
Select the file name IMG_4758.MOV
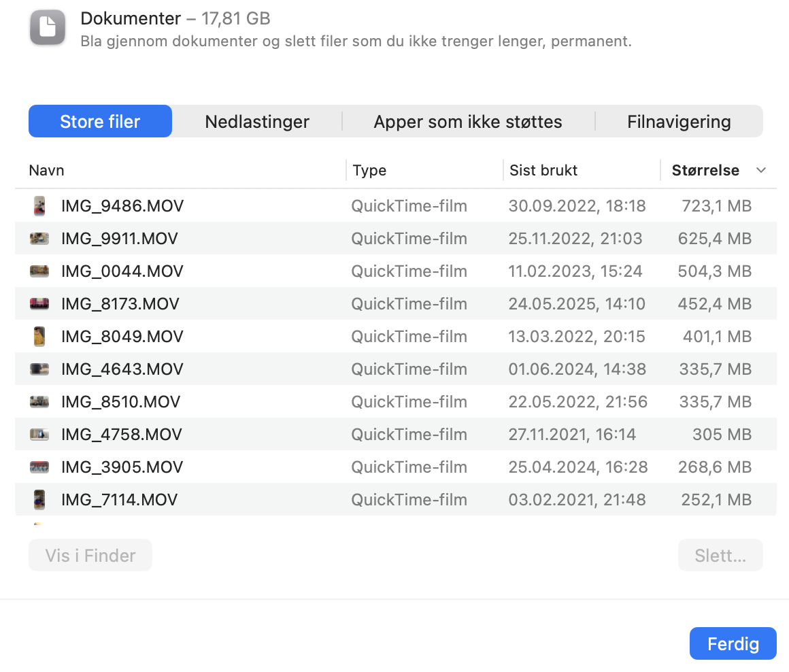(121, 435)
